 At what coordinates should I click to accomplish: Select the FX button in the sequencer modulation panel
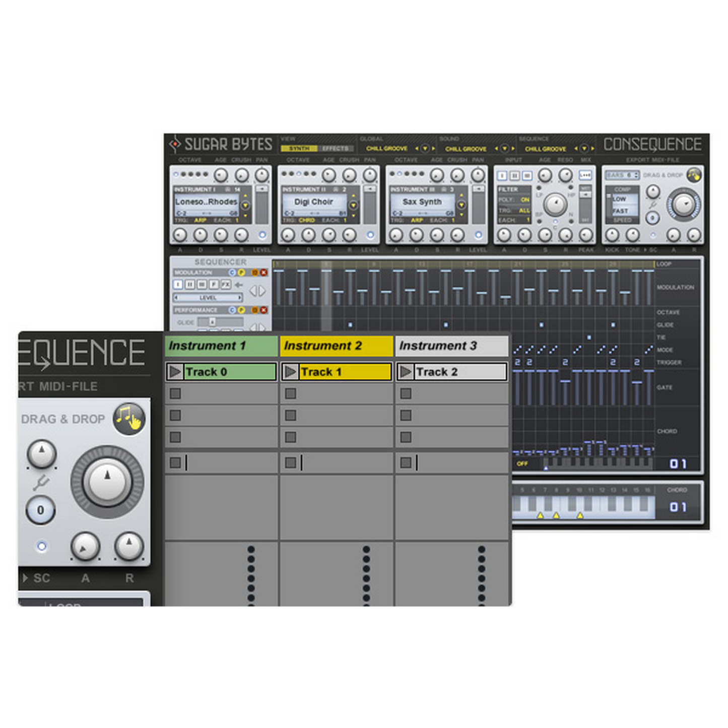coord(226,285)
